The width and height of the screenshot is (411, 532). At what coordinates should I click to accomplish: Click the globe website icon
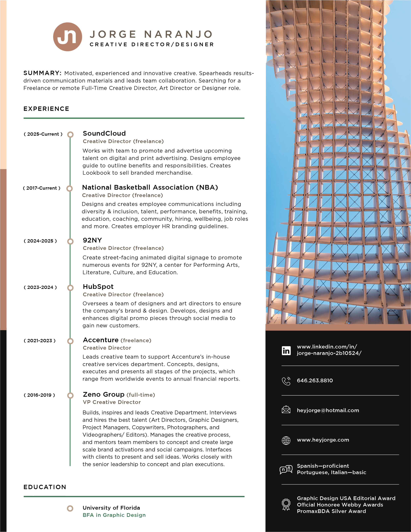(x=286, y=440)
